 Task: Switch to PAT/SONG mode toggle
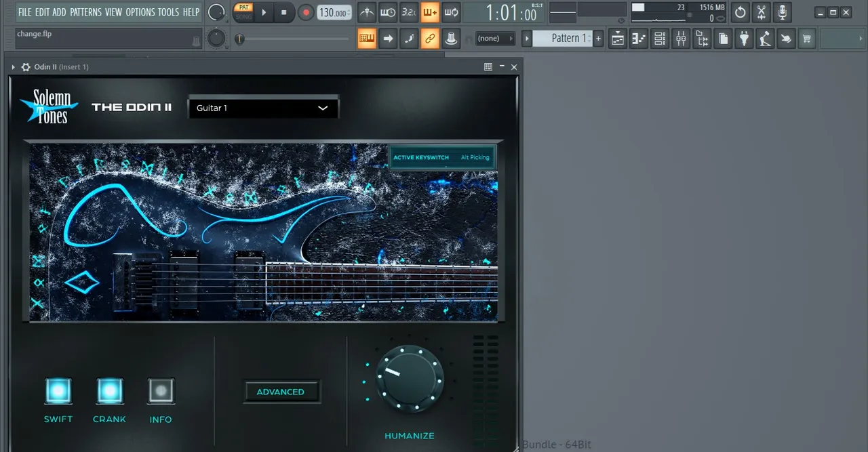243,12
